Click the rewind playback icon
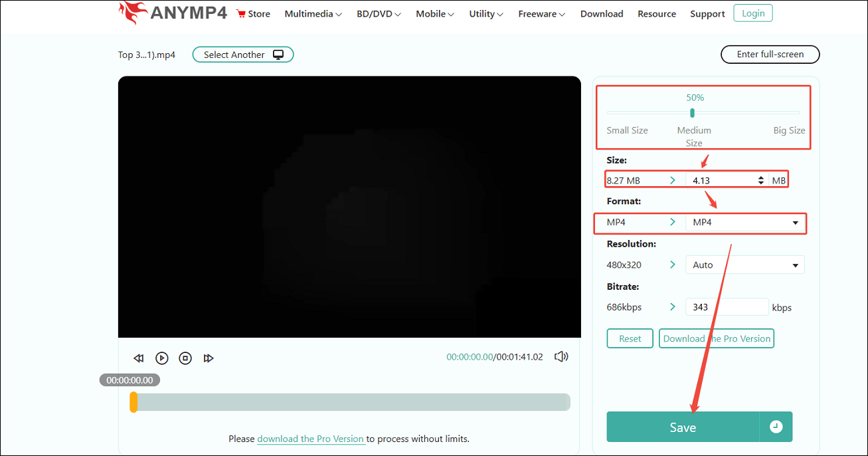 click(x=138, y=358)
